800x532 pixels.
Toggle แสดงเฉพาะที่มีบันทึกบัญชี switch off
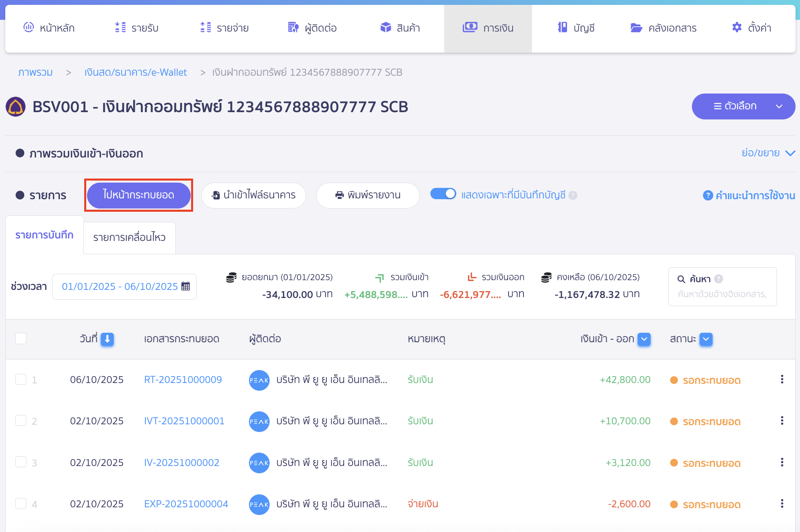pyautogui.click(x=443, y=194)
